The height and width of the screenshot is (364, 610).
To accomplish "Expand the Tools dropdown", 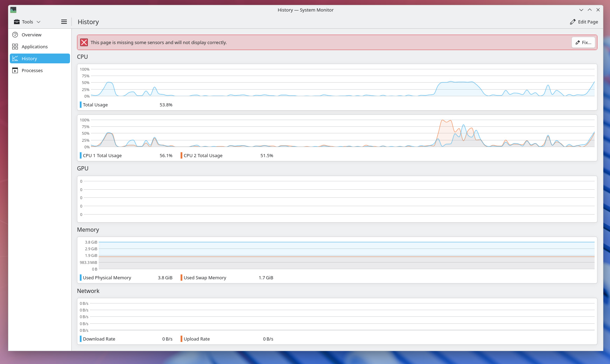I will point(27,22).
